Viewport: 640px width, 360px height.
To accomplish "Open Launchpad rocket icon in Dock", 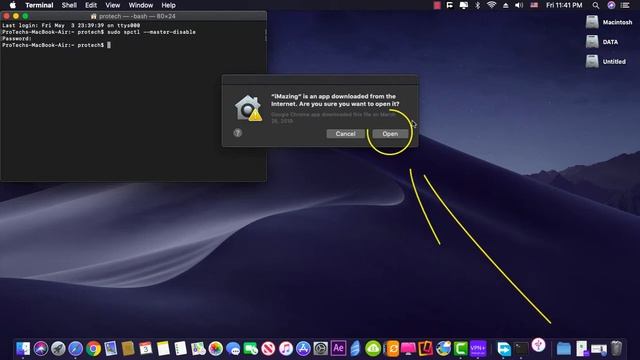I will (58, 349).
